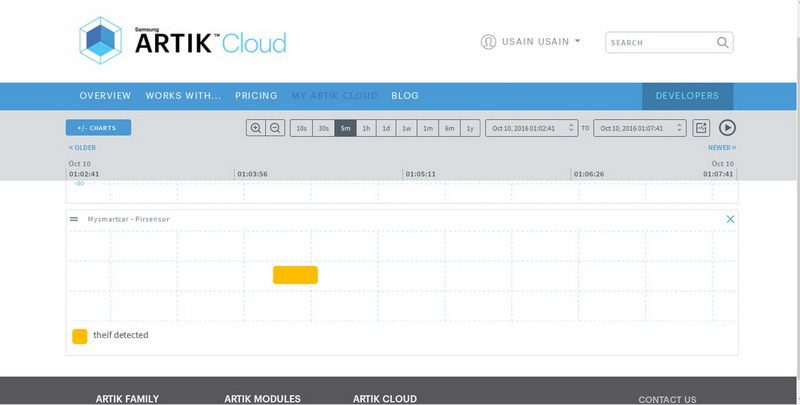Open the ARTIK CLOUD footer link

pyautogui.click(x=385, y=399)
